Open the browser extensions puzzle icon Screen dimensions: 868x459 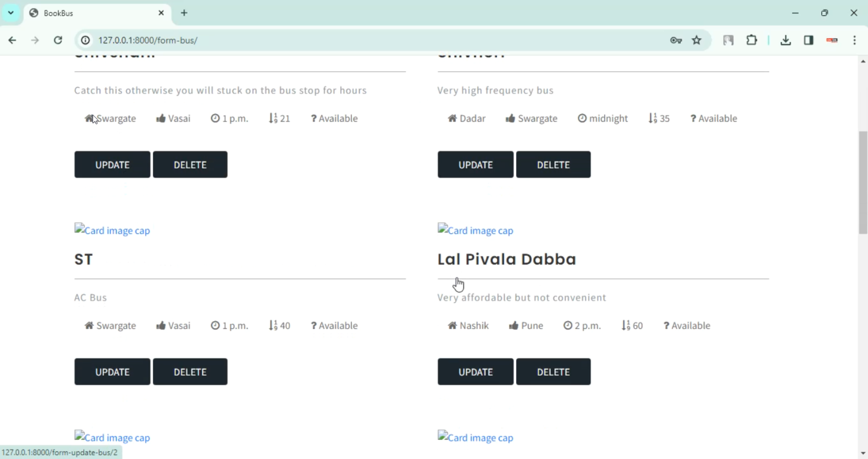(x=752, y=40)
